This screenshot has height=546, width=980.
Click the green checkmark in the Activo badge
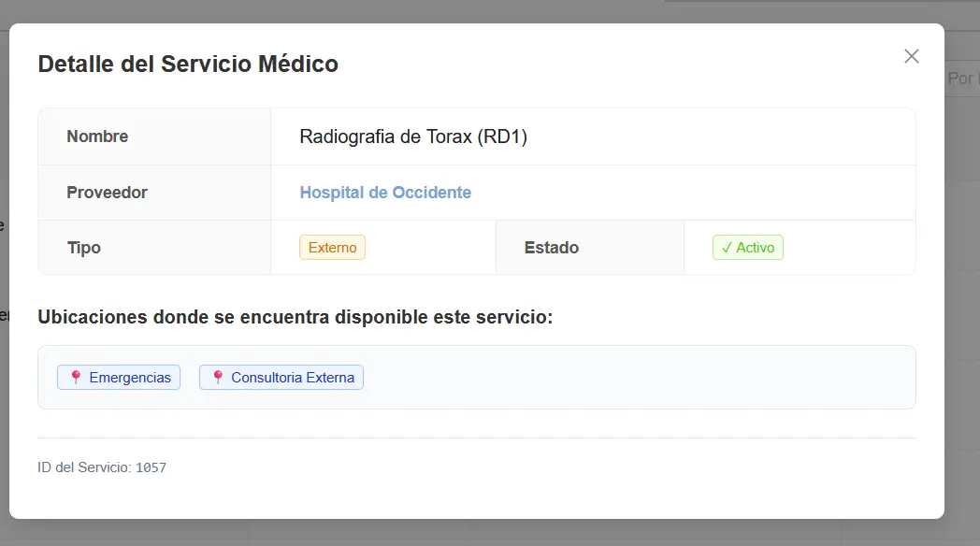pyautogui.click(x=727, y=247)
